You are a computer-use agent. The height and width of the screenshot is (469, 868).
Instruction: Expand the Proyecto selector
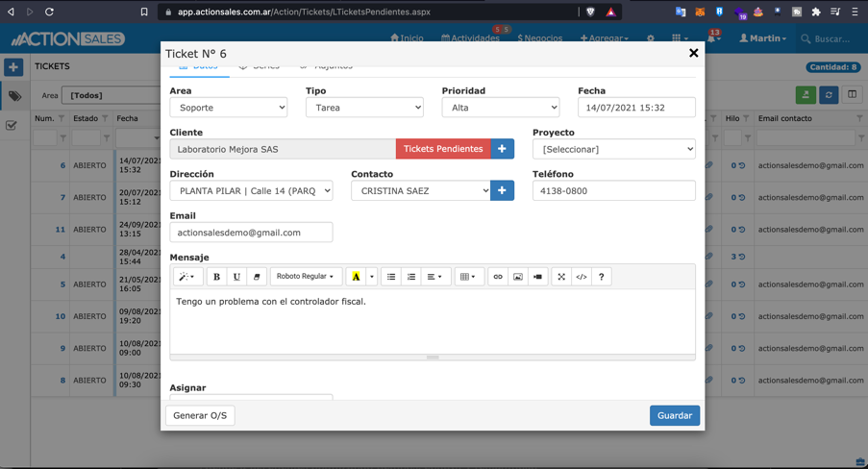point(613,149)
